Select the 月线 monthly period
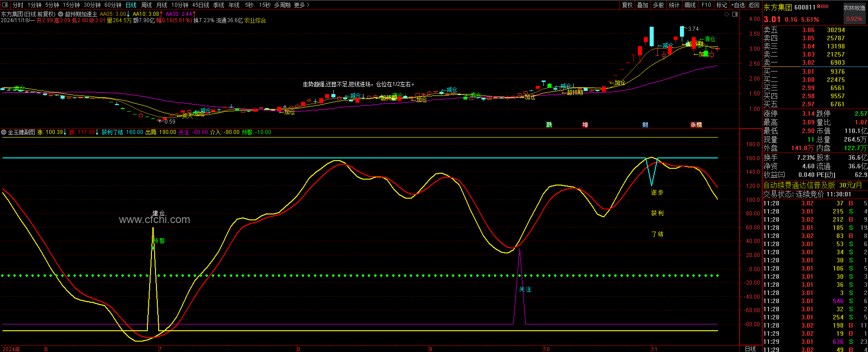868x352 pixels. pos(161,5)
